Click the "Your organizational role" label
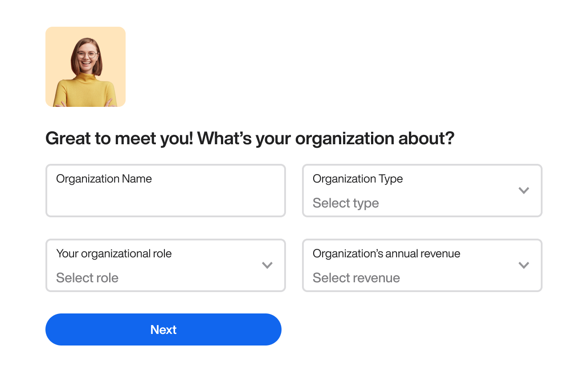This screenshot has height=374, width=588. (x=114, y=254)
